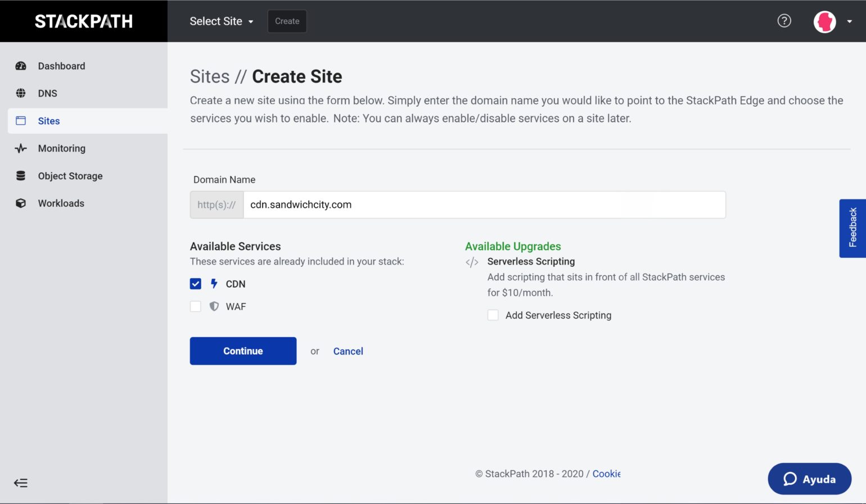Click the Available Upgrades heading
The height and width of the screenshot is (504, 866).
(513, 246)
